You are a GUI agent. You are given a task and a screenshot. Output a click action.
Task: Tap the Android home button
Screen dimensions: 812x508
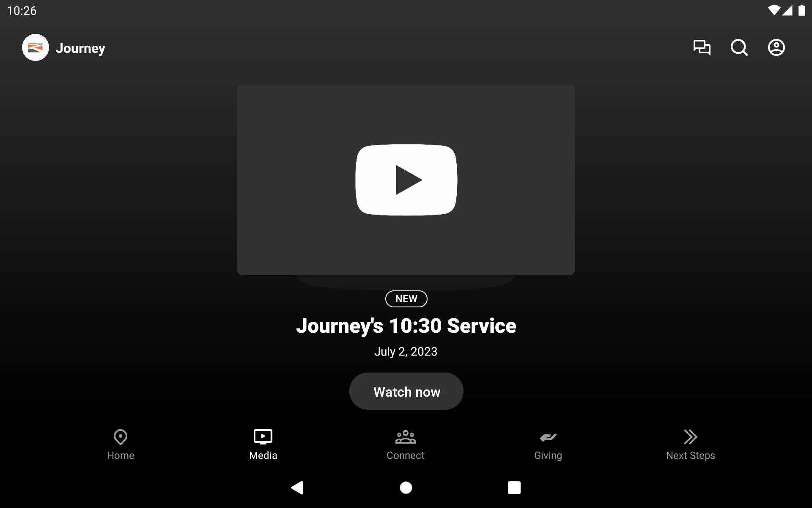(406, 488)
